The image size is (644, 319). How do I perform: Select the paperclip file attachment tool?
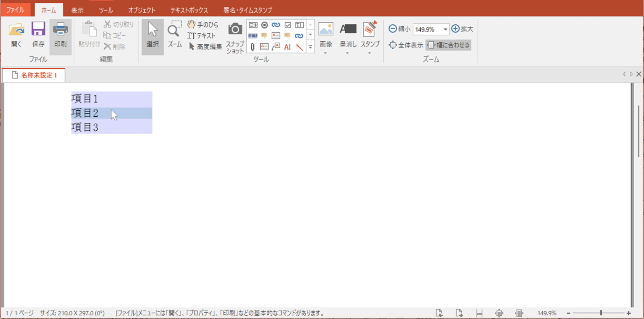253,47
